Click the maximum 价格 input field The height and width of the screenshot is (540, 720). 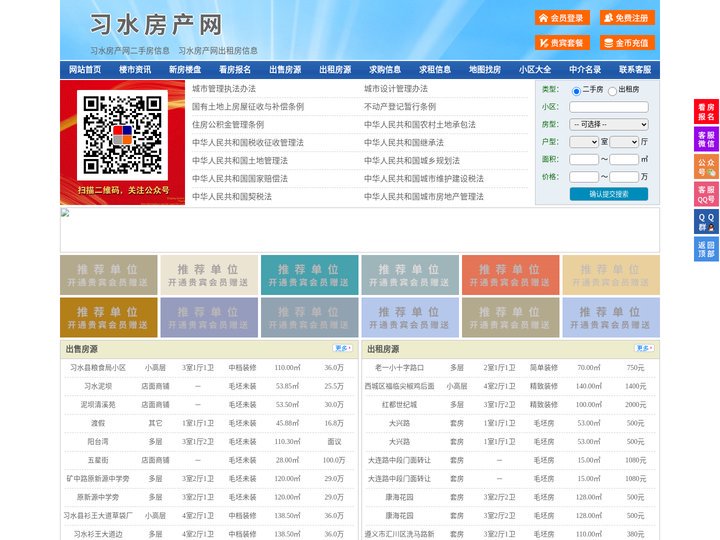point(624,177)
